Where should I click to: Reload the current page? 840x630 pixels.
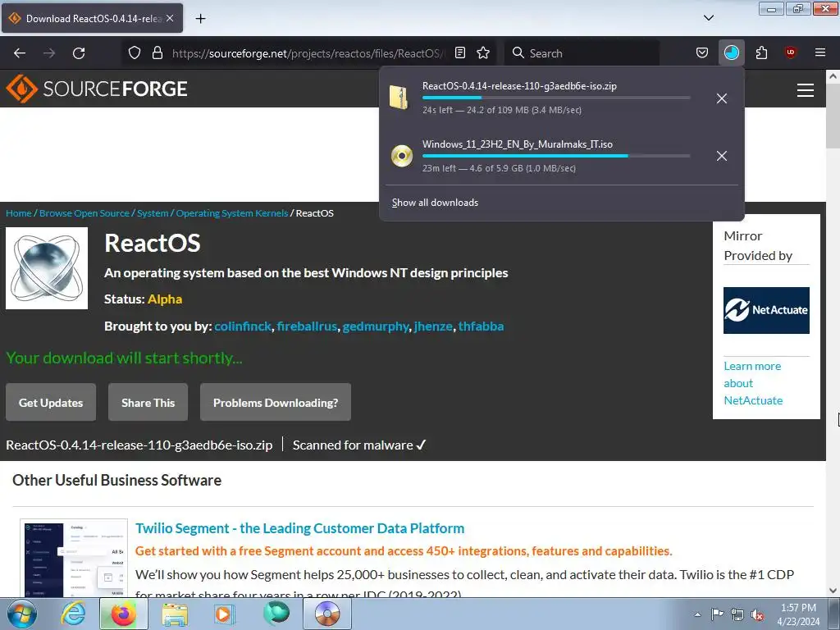pyautogui.click(x=79, y=53)
